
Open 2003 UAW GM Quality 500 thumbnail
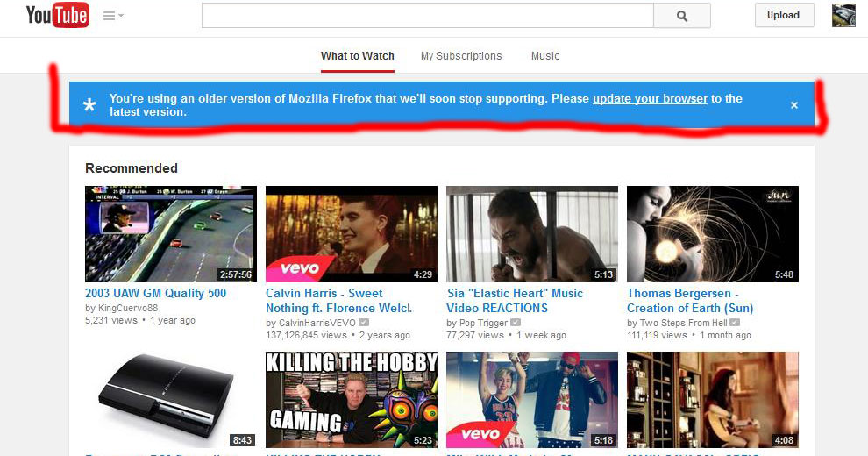coord(170,233)
